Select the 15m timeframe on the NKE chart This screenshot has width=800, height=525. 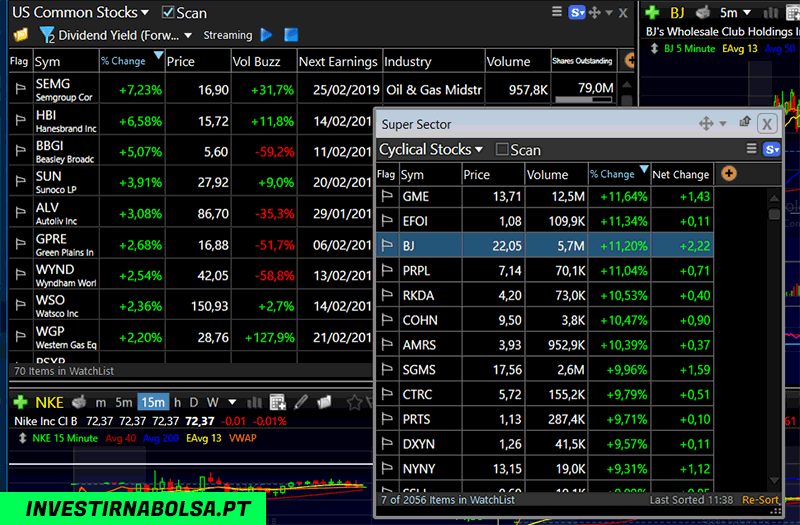153,403
